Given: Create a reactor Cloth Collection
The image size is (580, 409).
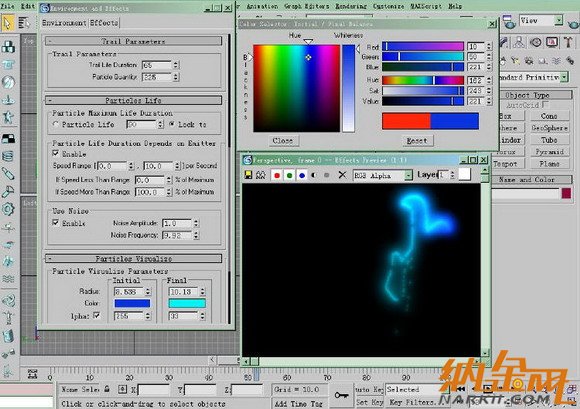Looking at the screenshot, I should point(8,64).
